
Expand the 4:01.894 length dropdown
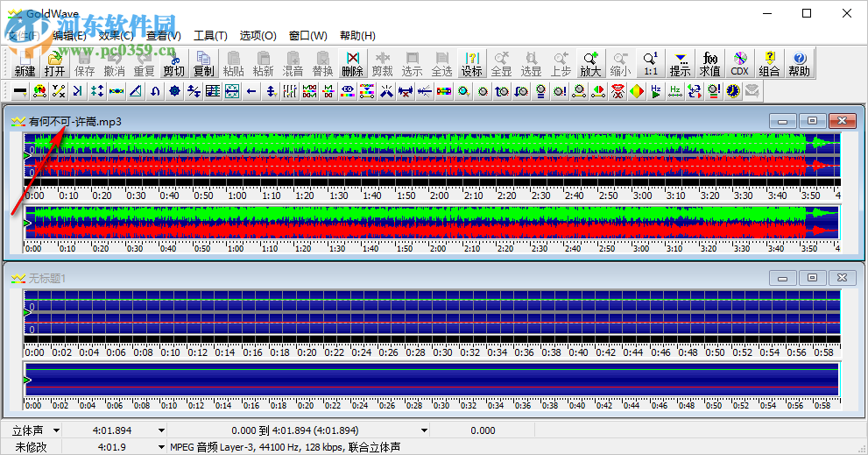tap(161, 430)
